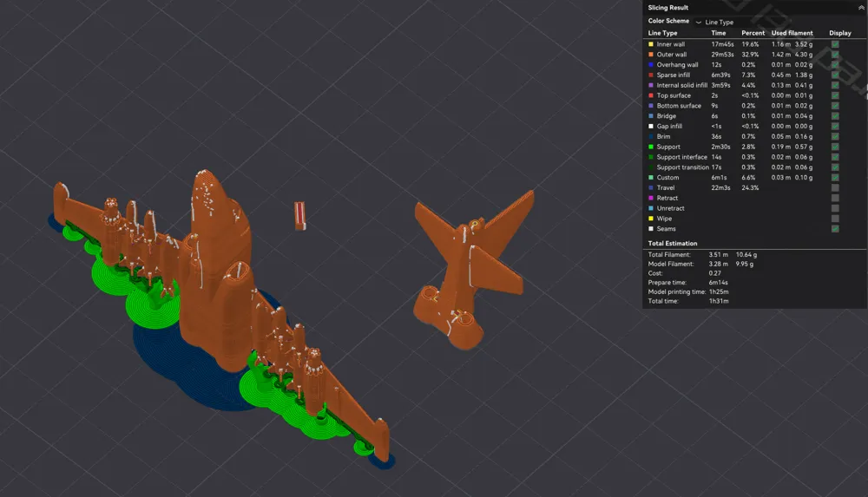Click the Custom color swatch
Screen dimensions: 868x497
point(651,178)
